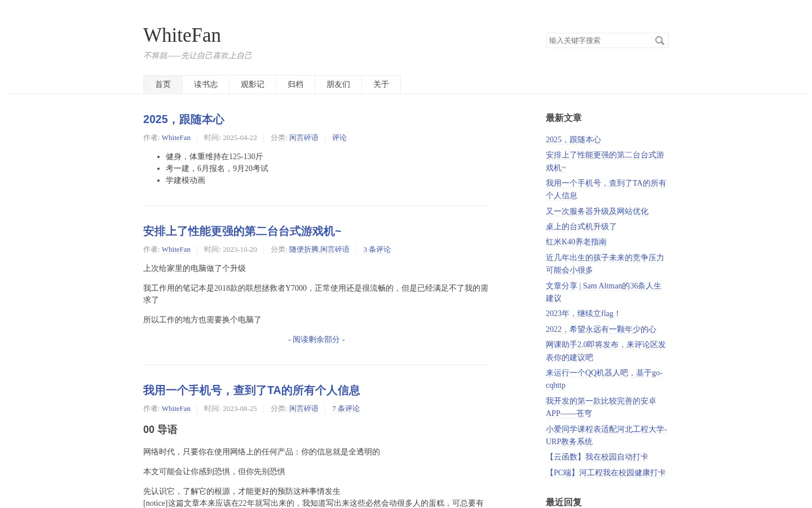The width and height of the screenshot is (812, 508).
Task: Select the date text 2023-10-20
Action: click(x=240, y=249)
